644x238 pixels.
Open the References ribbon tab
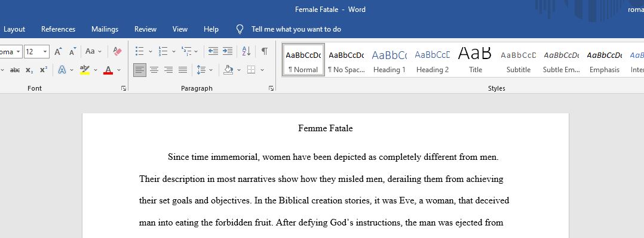point(59,29)
